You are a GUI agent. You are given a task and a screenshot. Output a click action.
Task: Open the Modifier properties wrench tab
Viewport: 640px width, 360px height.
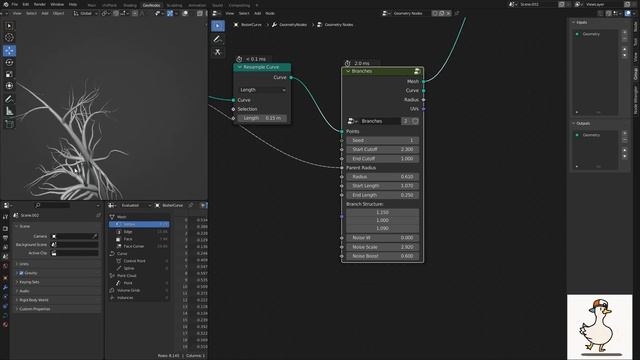pos(5,288)
